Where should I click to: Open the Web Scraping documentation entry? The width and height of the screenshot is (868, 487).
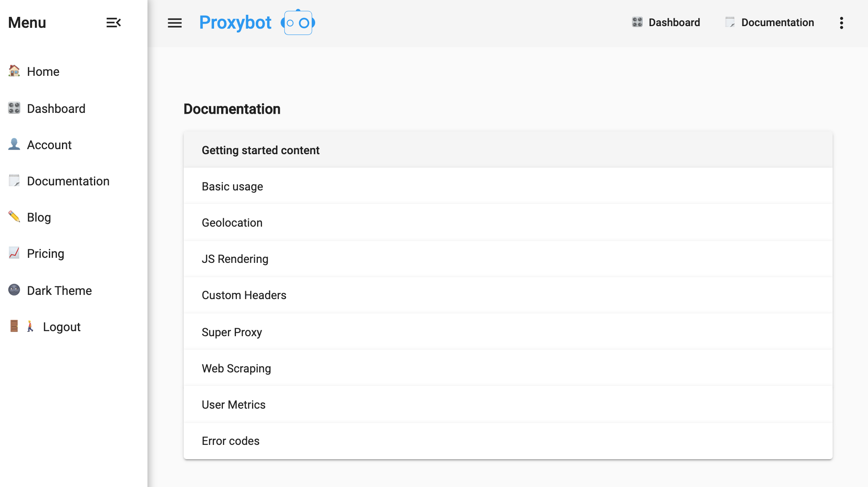(508, 368)
